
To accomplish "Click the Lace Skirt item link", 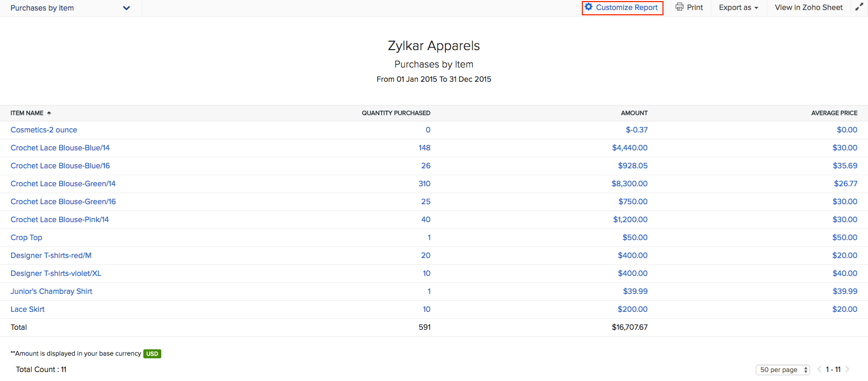I will [27, 309].
